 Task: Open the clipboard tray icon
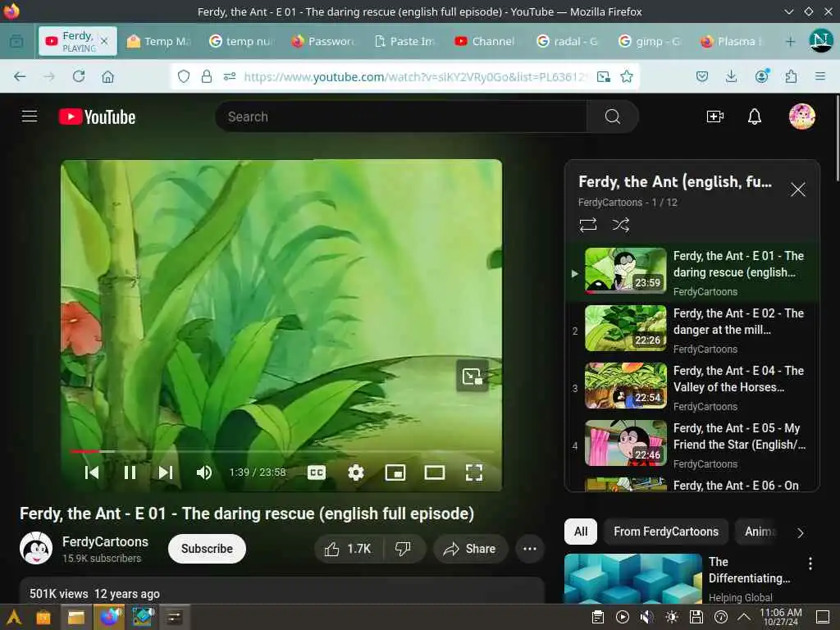click(598, 617)
